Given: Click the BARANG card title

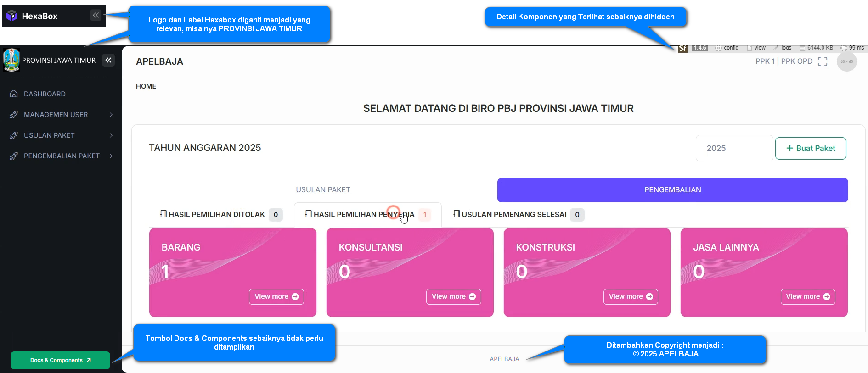Looking at the screenshot, I should point(181,247).
